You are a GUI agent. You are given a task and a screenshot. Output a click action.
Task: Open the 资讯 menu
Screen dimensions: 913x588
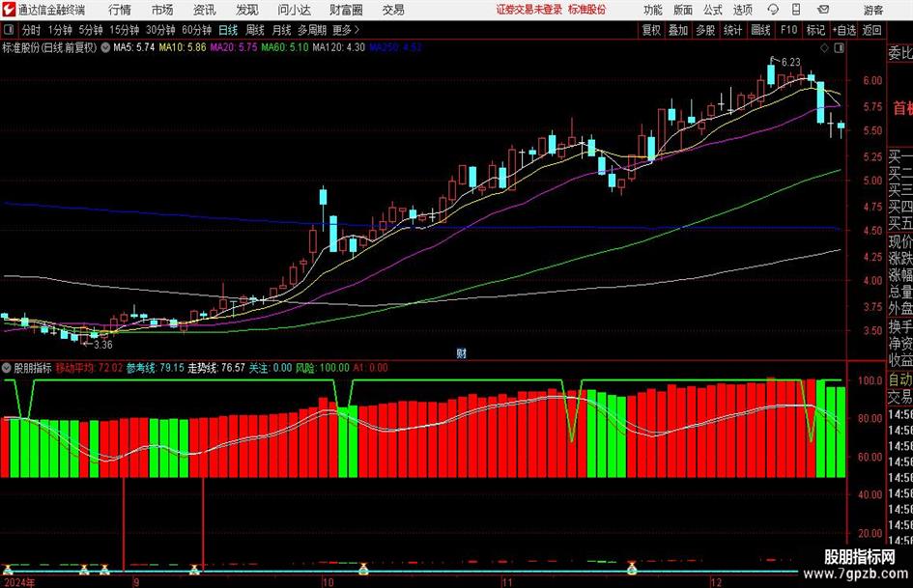point(205,10)
